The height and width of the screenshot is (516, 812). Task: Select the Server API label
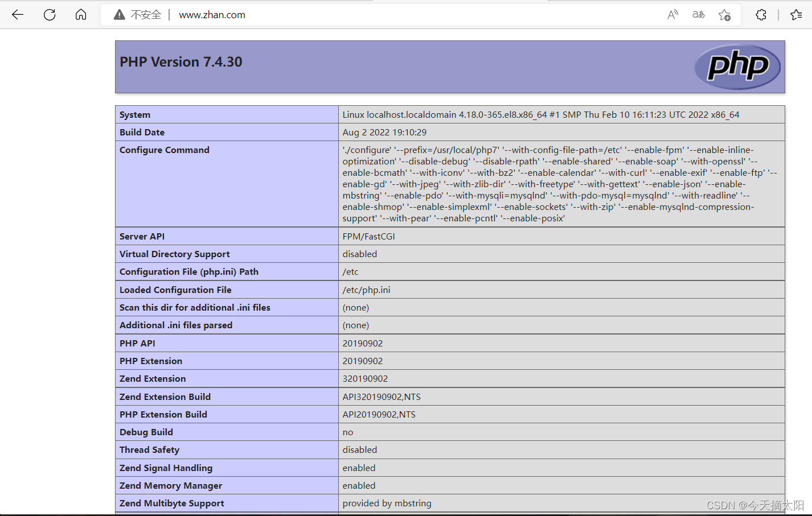(x=142, y=236)
